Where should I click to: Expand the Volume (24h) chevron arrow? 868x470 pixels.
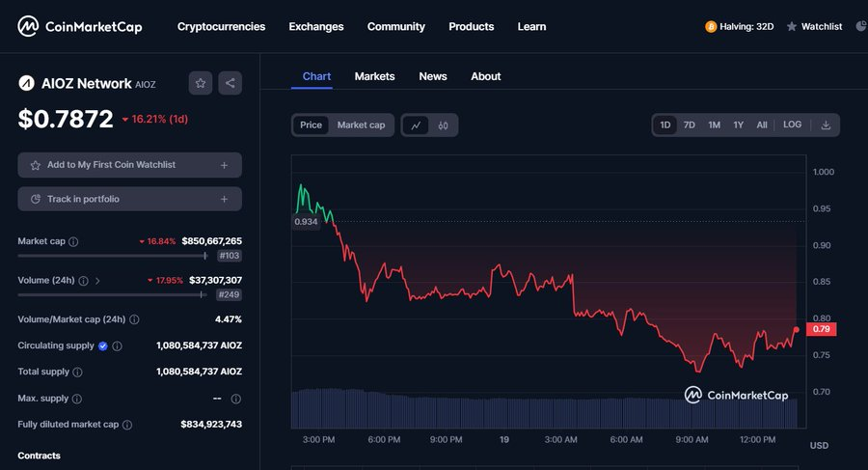click(97, 281)
